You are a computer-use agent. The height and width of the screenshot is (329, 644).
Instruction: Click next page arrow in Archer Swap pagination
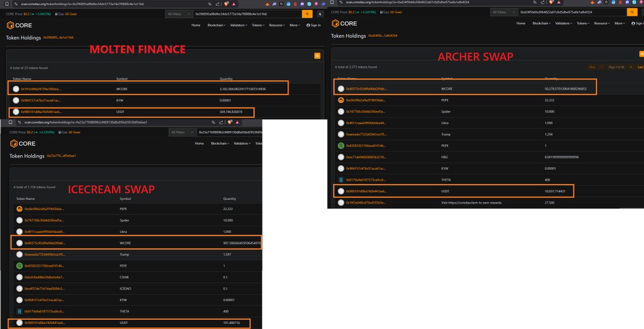click(x=631, y=67)
